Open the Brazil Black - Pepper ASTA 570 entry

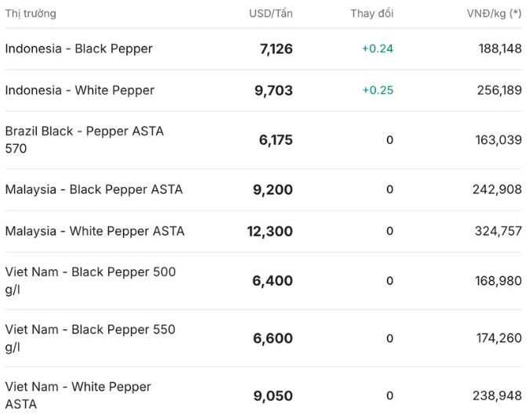[84, 139]
